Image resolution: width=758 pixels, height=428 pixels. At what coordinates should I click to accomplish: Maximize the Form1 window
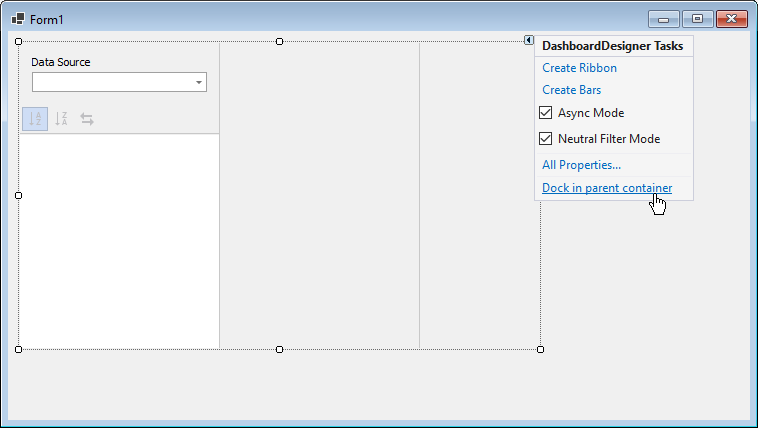click(698, 19)
